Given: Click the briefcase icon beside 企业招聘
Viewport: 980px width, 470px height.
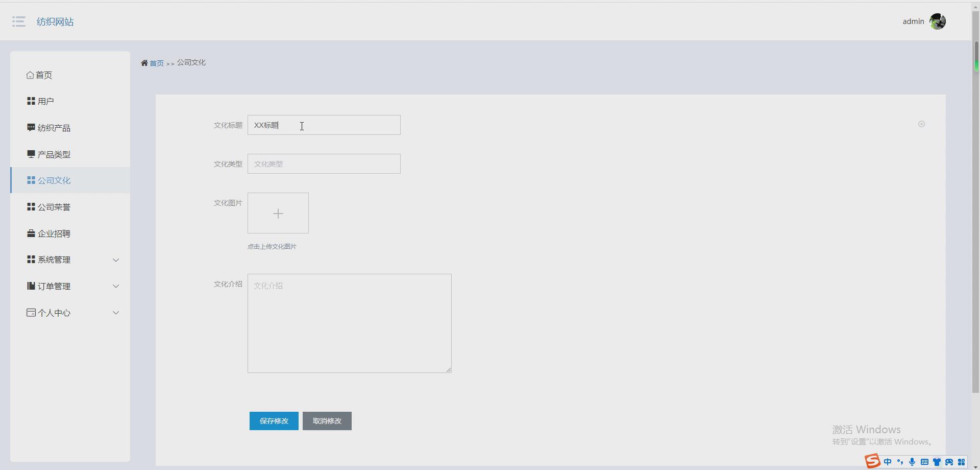Looking at the screenshot, I should point(31,233).
